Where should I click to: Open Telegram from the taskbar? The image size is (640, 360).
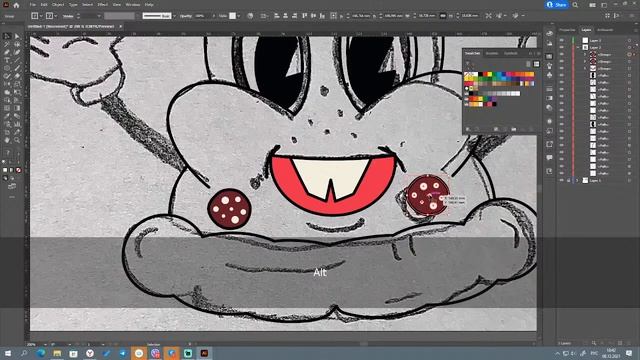(122, 353)
